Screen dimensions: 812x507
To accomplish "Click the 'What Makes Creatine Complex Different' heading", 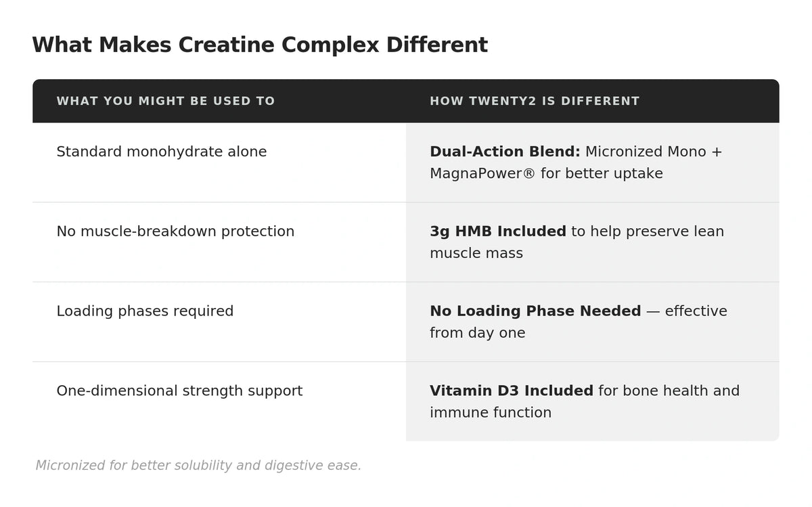I will [x=259, y=45].
